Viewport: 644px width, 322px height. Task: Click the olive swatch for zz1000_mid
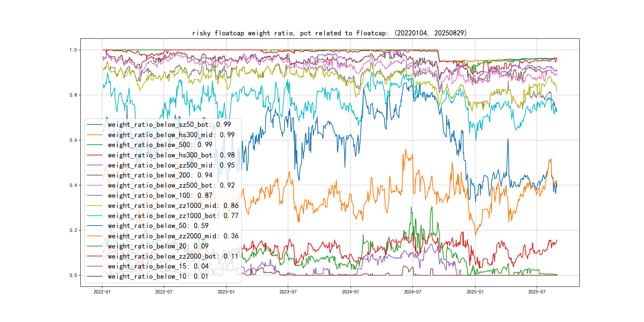94,206
